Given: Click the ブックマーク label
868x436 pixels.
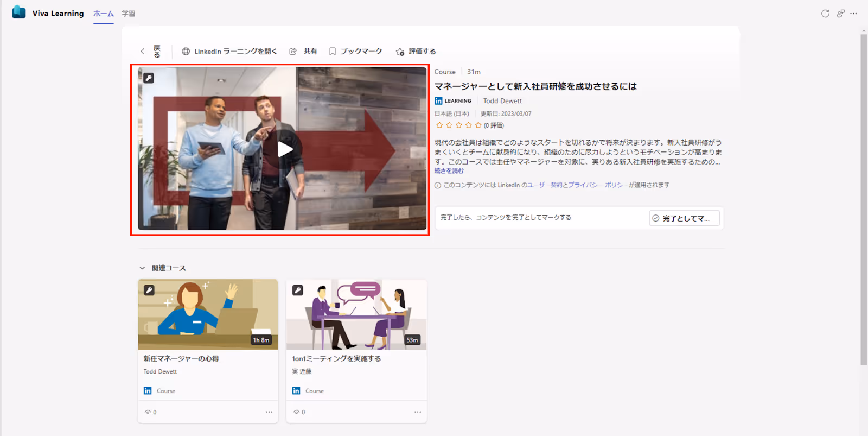Looking at the screenshot, I should click(361, 52).
